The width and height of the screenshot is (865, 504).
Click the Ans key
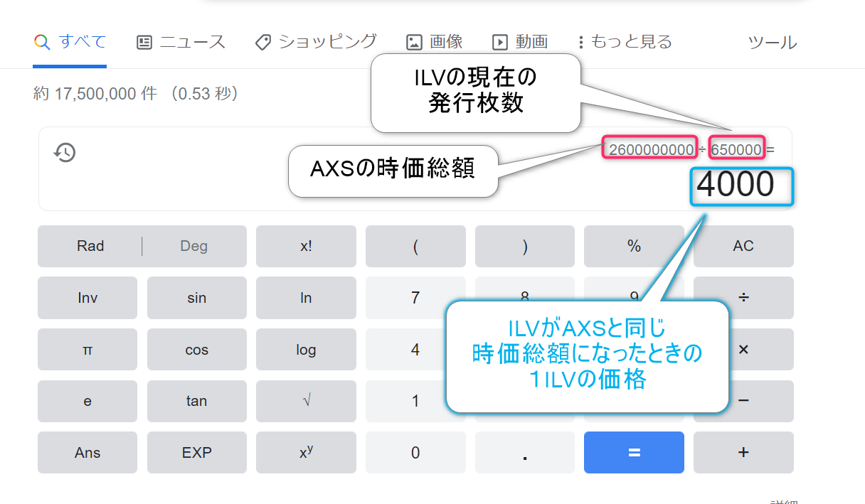pos(87,453)
